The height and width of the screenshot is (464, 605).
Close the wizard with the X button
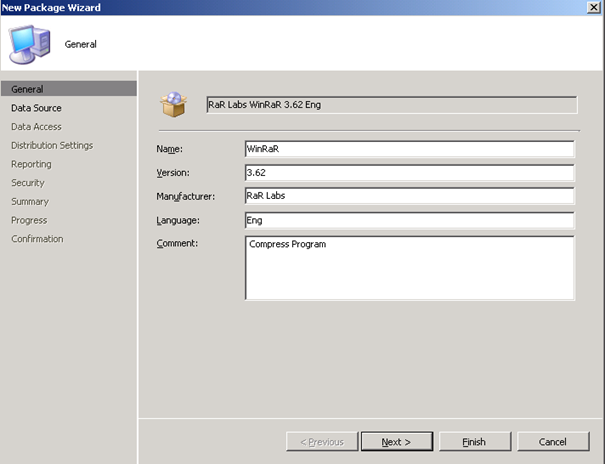coord(593,7)
